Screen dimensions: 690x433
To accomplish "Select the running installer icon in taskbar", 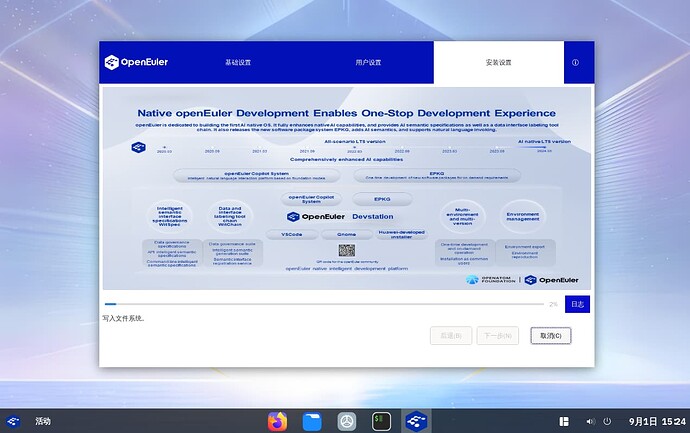I will [415, 421].
